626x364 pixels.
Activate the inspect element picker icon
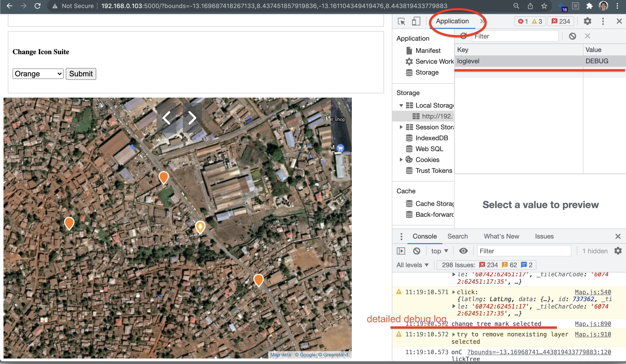[x=401, y=21]
